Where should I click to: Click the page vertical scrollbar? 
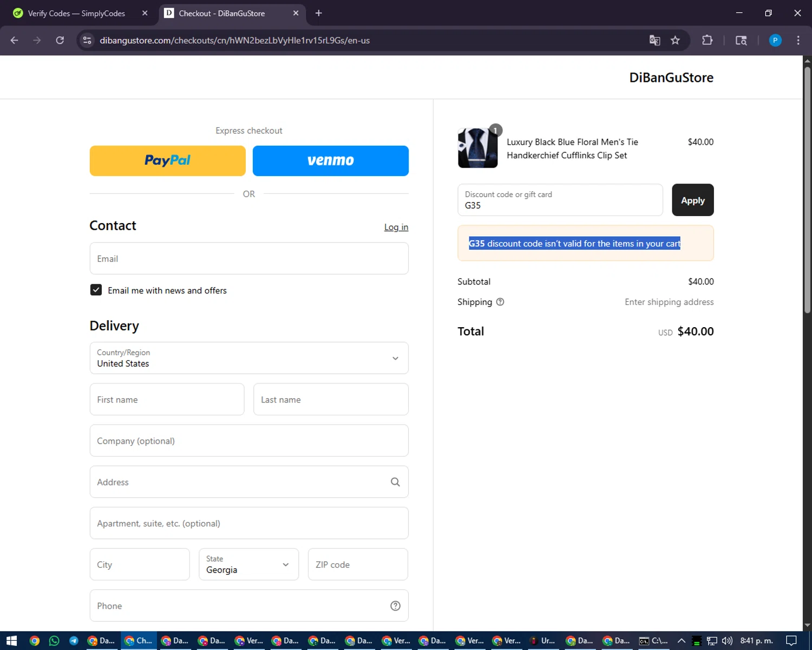coord(807,190)
